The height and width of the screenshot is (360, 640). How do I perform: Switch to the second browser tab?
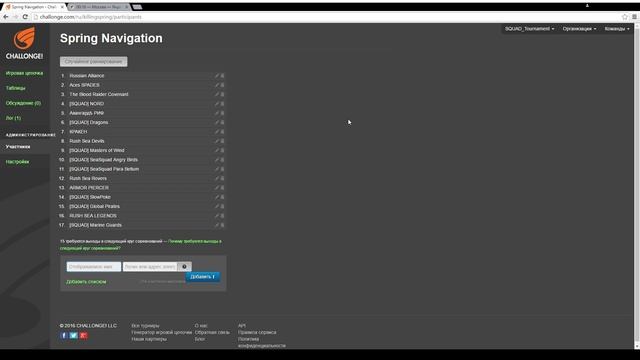[99, 7]
